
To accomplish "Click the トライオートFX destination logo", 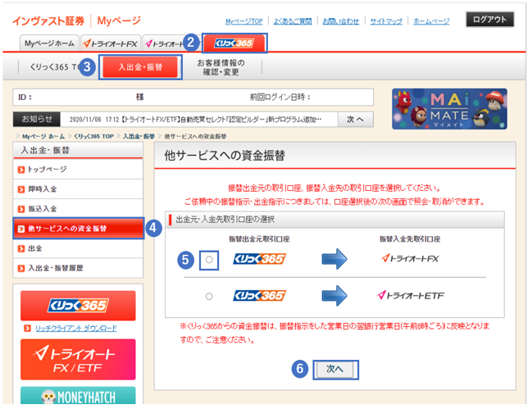I will click(x=410, y=258).
